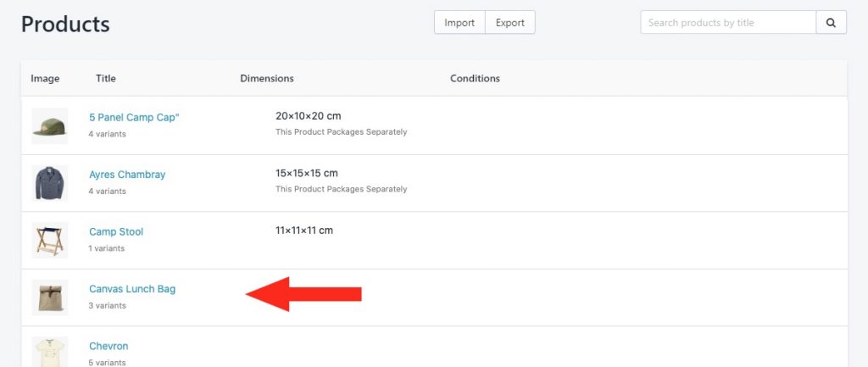The width and height of the screenshot is (868, 367).
Task: Open the Chevron product link
Action: click(108, 346)
